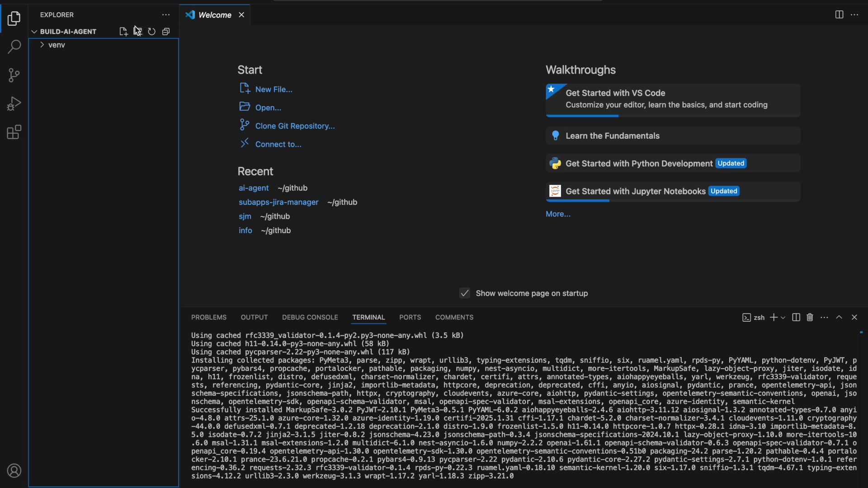Switch to the Output tab
The image size is (868, 488).
[255, 318]
